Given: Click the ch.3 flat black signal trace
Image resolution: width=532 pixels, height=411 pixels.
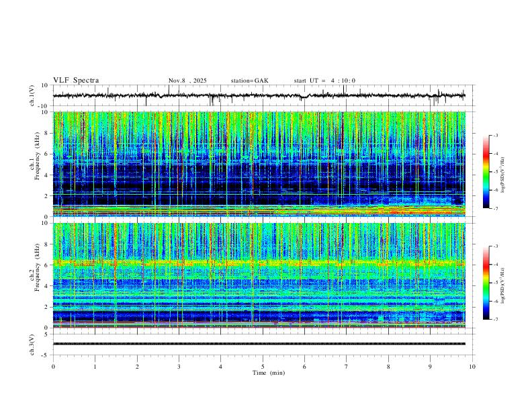Looking at the screenshot, I should click(x=259, y=344).
